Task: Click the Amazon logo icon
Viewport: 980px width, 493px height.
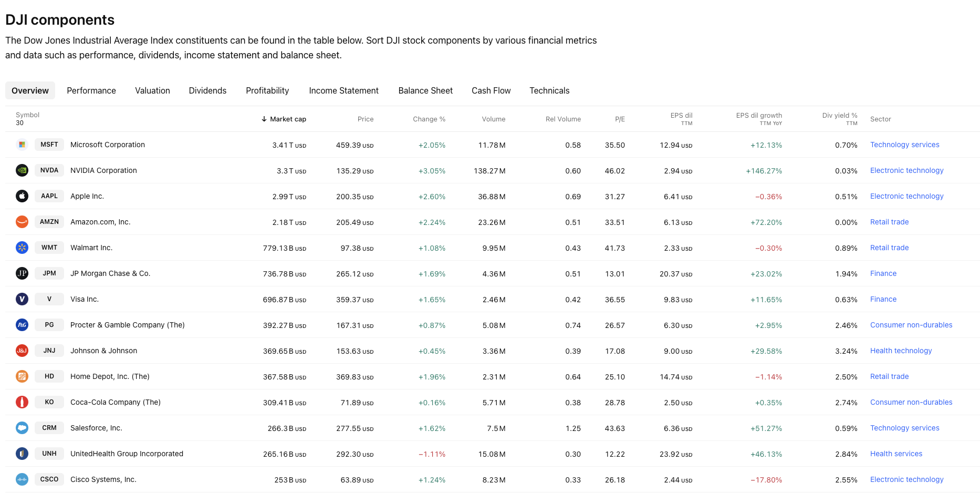Action: point(22,222)
